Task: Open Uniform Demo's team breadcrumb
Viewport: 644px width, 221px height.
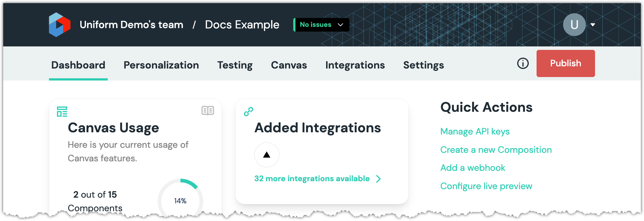Action: [x=131, y=25]
